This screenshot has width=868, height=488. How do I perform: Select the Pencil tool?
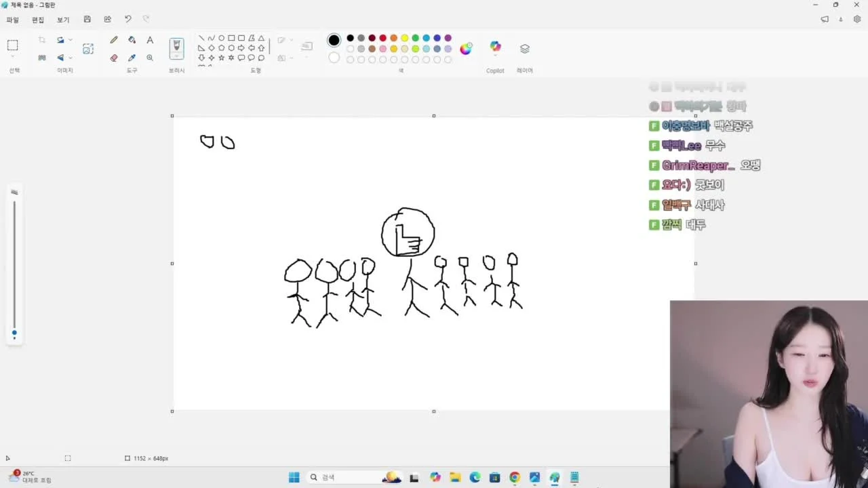[x=114, y=40]
